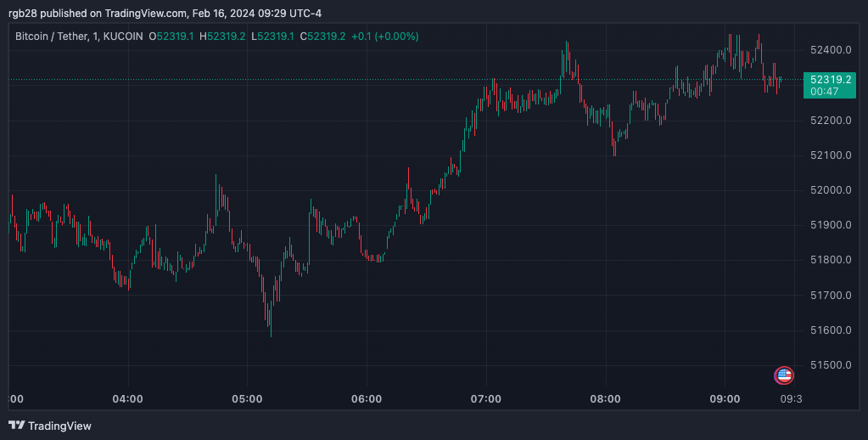
Task: Click the high value H52319.2 in legend
Action: 222,37
